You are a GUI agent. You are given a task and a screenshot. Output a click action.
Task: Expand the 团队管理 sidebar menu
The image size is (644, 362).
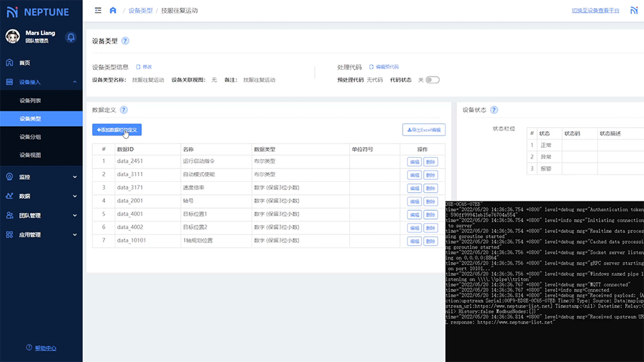[41, 216]
